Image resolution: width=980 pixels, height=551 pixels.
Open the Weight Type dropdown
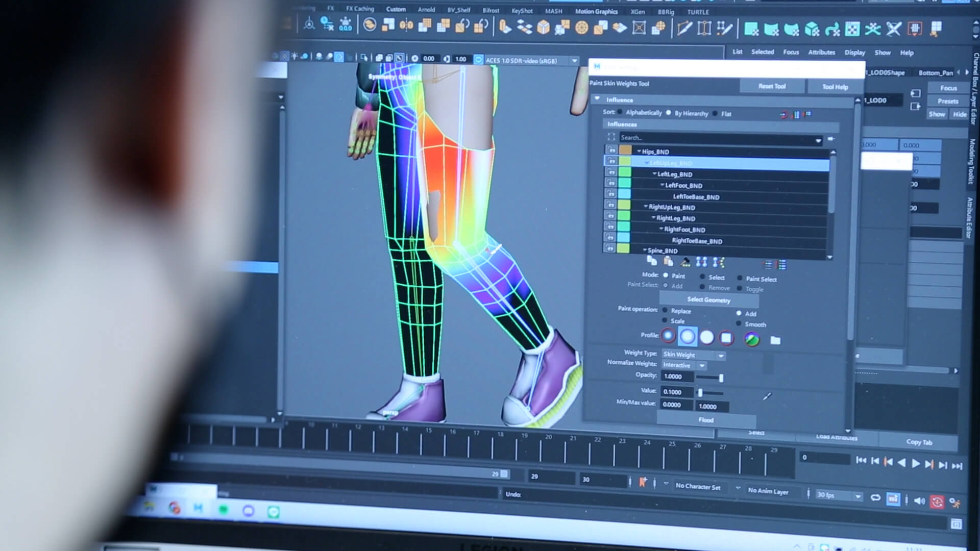coord(694,355)
